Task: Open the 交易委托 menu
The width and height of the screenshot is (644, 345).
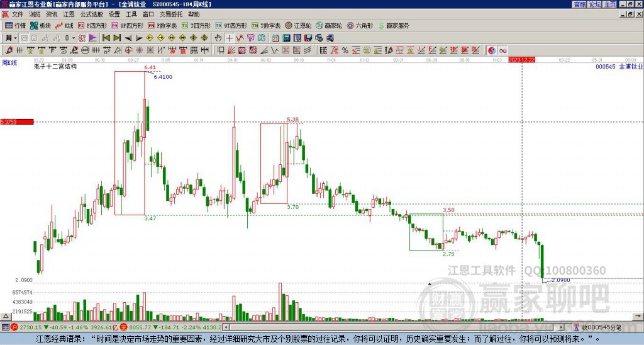Action: tap(171, 14)
